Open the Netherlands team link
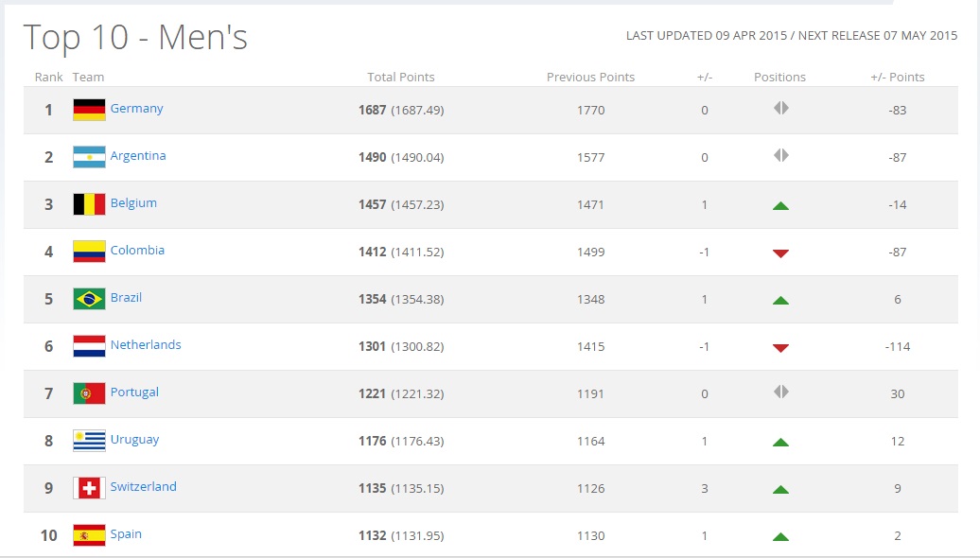This screenshot has height=558, width=980. tap(146, 345)
